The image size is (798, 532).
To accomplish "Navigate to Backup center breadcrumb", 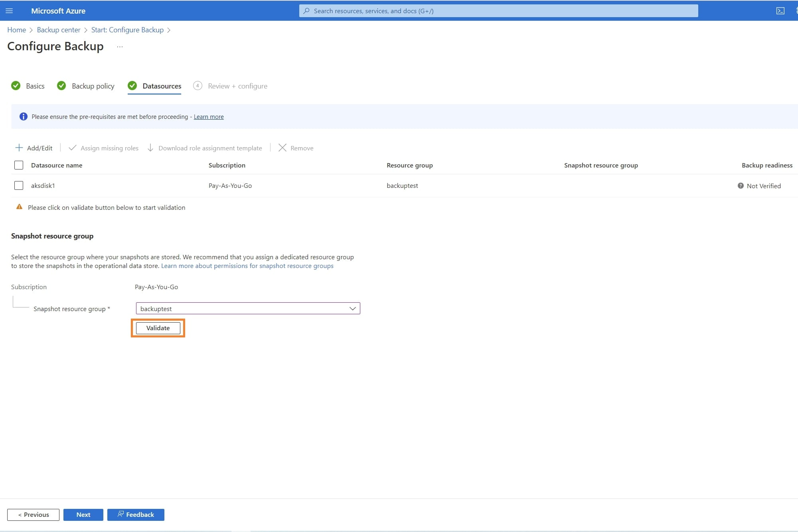I will point(59,30).
